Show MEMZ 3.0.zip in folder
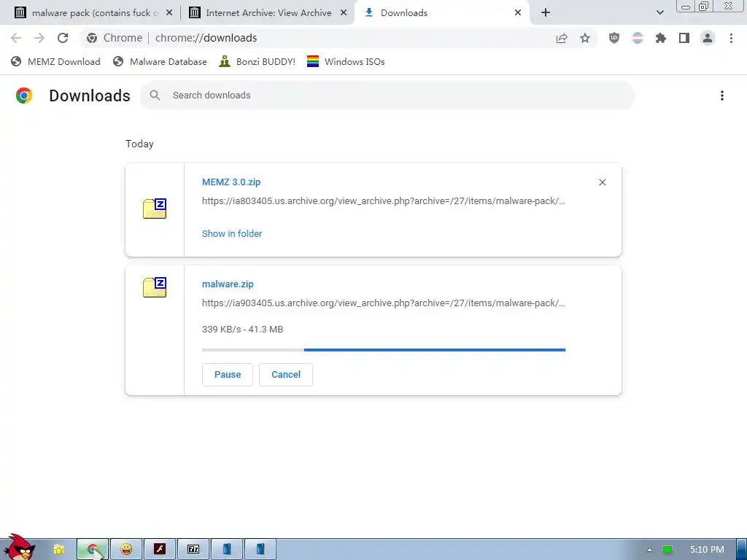Image resolution: width=747 pixels, height=560 pixels. tap(232, 234)
